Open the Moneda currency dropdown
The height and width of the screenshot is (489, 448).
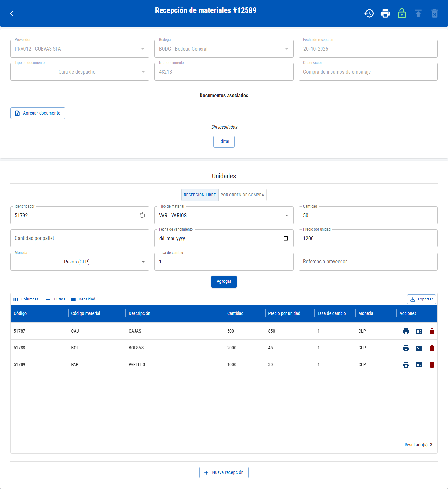point(80,262)
